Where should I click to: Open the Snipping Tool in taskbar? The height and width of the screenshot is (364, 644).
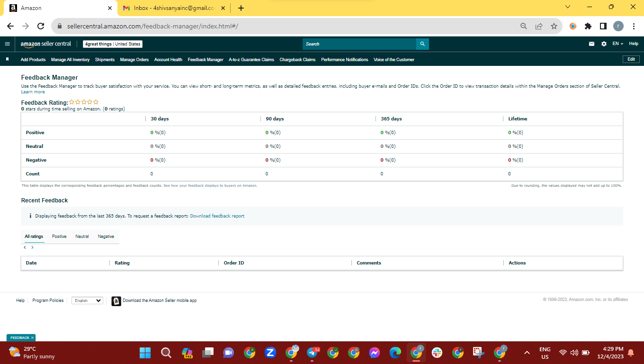(478, 353)
